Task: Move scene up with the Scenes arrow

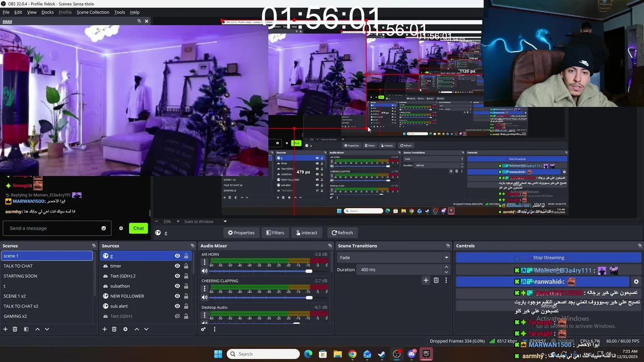Action: click(37, 329)
